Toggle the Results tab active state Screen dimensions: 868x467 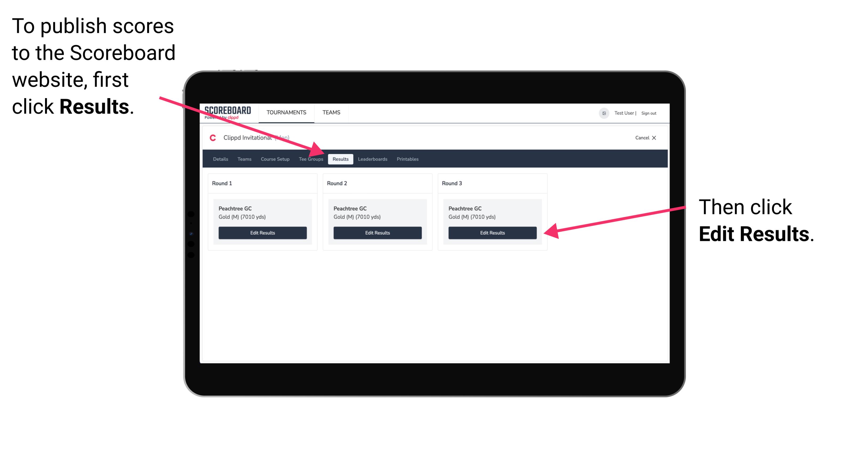coord(340,159)
